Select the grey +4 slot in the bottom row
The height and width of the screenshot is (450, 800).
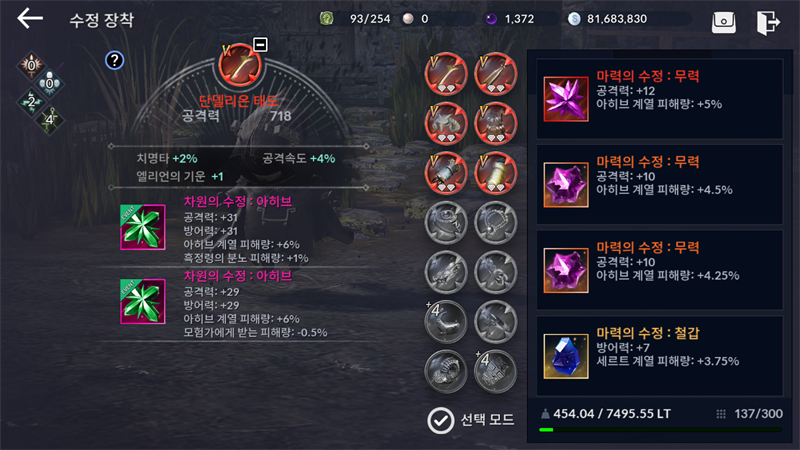495,371
